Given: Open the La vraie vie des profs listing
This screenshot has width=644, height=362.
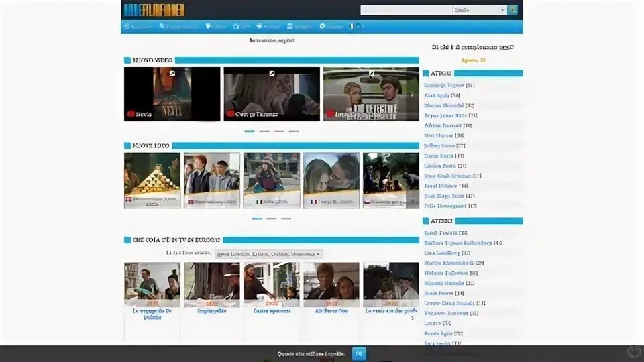Looking at the screenshot, I should click(x=390, y=311).
